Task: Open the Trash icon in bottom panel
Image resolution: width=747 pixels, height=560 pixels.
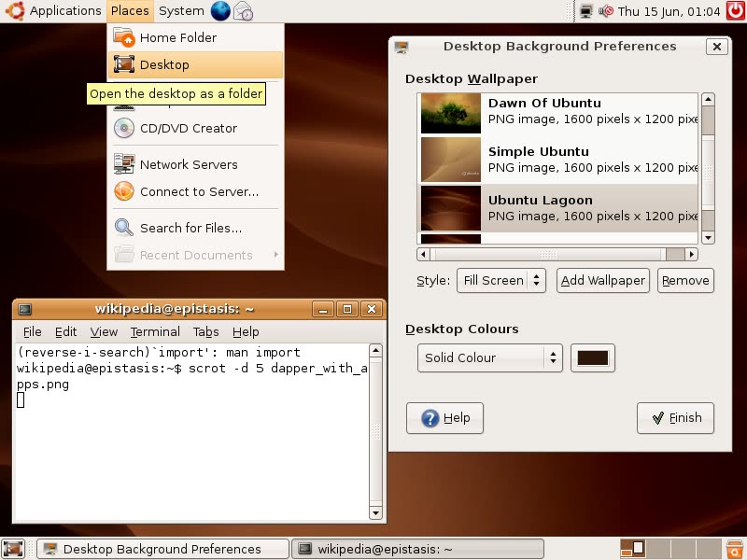Action: (735, 549)
